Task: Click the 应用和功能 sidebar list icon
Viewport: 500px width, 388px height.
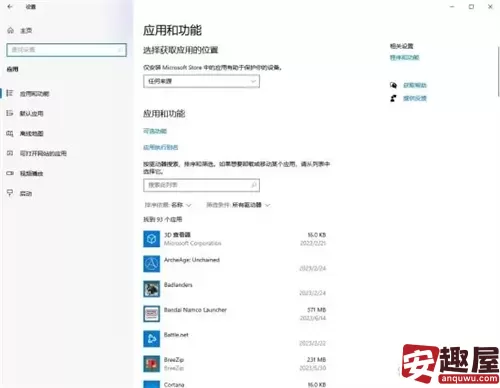Action: point(10,93)
